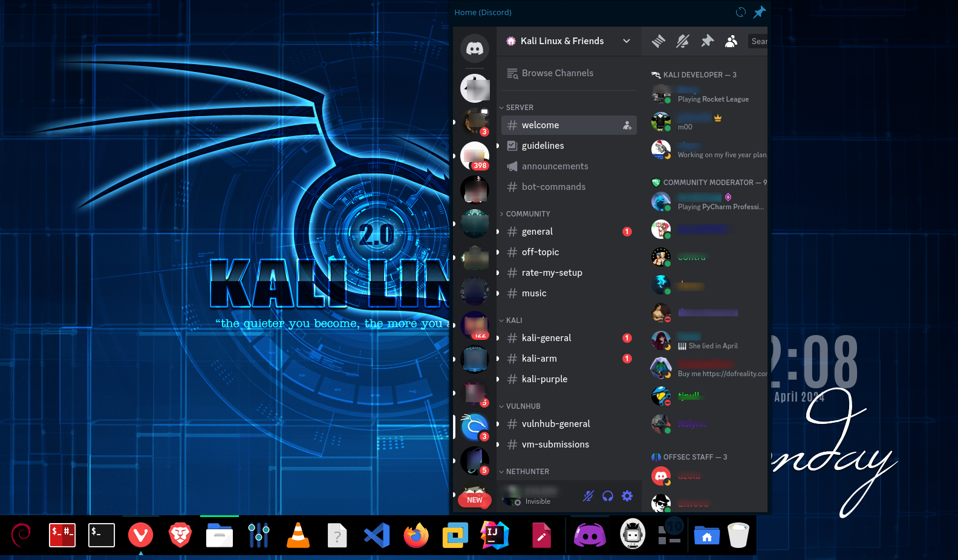The height and width of the screenshot is (560, 958).
Task: Click the invite icon on the welcome channel
Action: click(x=627, y=125)
